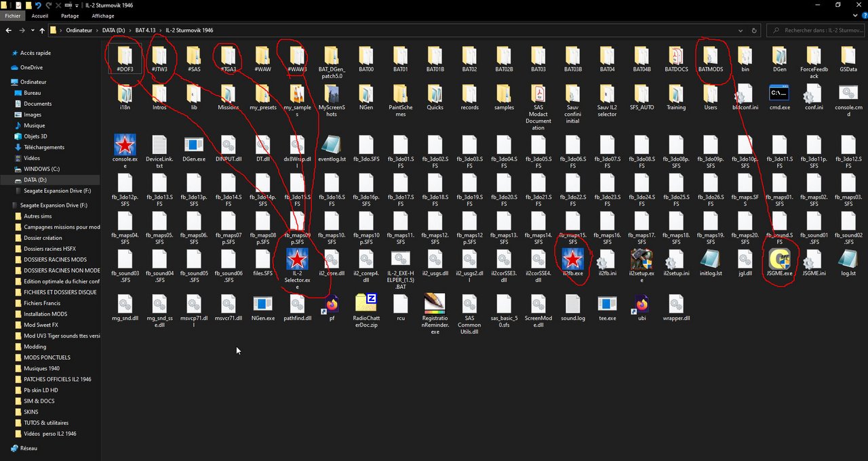Go back with the back arrow
Viewport: 868px width, 461px height.
click(9, 31)
